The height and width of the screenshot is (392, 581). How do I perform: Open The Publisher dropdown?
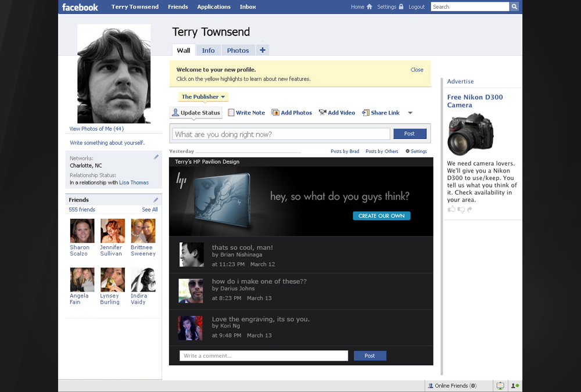pos(203,97)
